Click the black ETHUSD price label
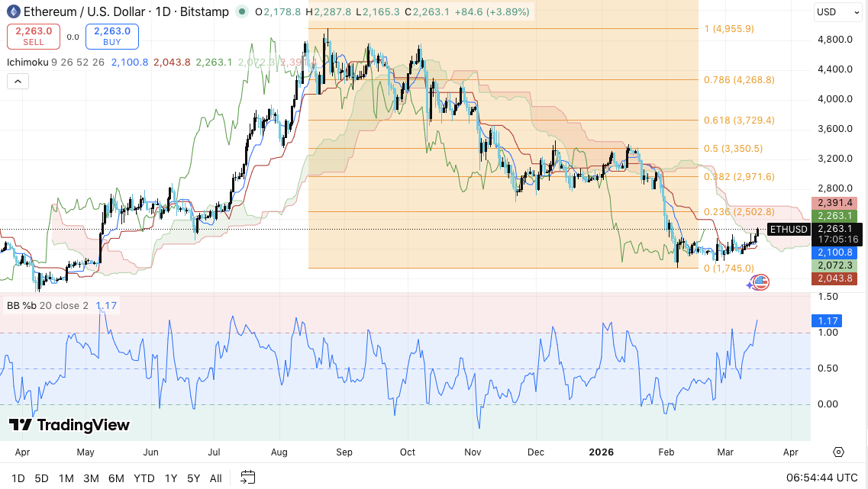The height and width of the screenshot is (489, 868). tap(788, 230)
